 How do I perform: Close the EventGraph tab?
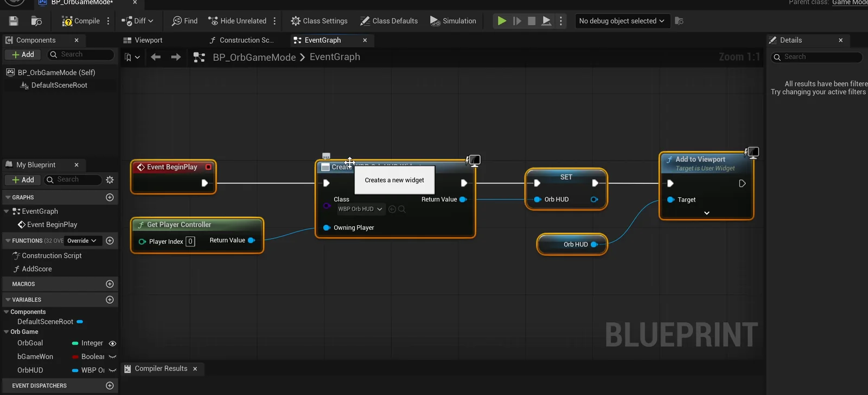point(365,40)
